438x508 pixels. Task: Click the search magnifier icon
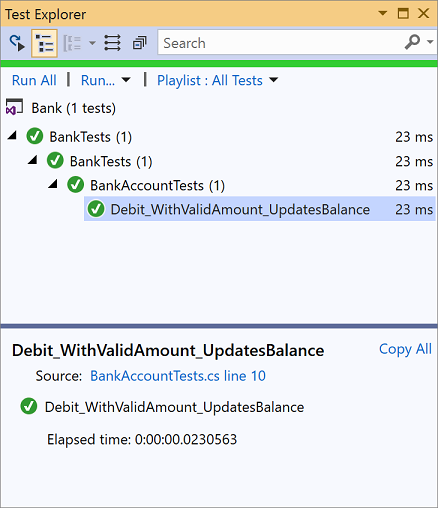pos(412,42)
